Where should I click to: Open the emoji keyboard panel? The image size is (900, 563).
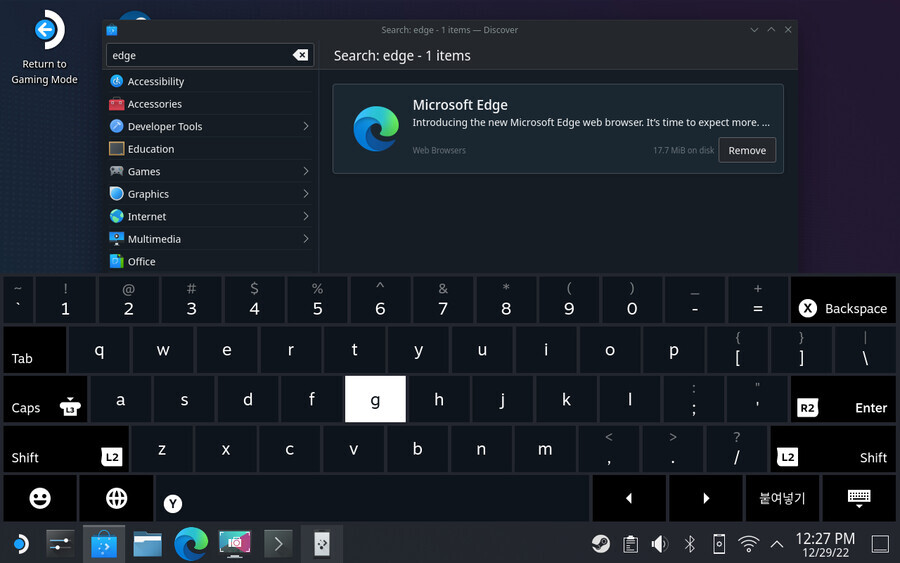click(40, 498)
